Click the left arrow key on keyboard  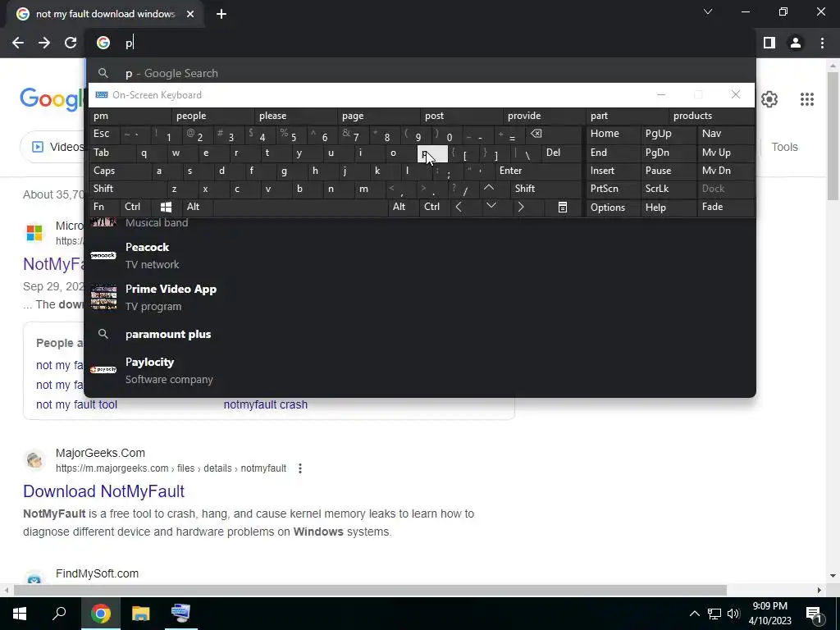click(459, 207)
